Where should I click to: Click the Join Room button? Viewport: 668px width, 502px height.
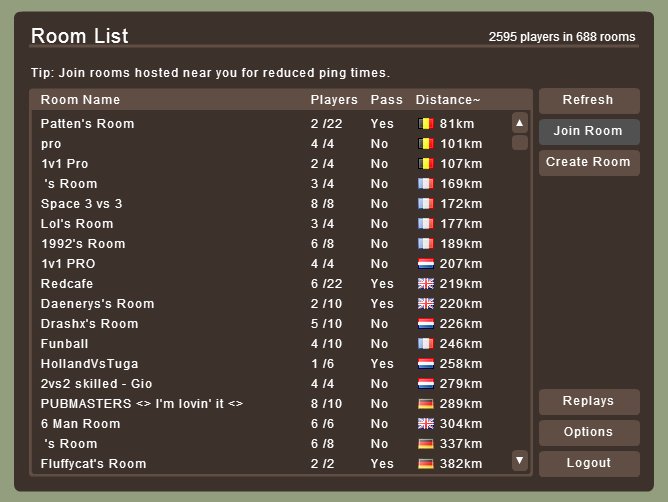coord(589,132)
